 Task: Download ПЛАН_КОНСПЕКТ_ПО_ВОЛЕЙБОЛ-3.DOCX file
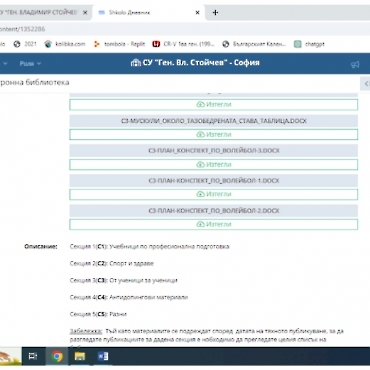[x=213, y=164]
